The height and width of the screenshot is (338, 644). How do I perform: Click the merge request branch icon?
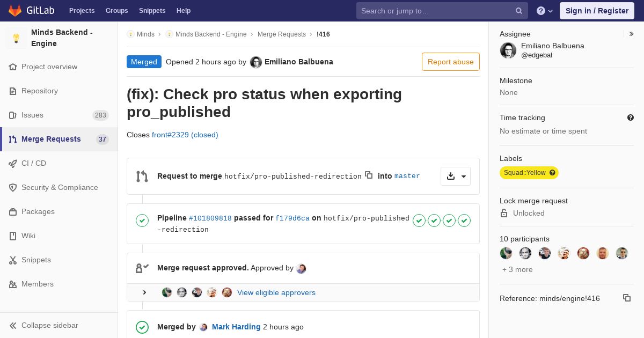142,176
